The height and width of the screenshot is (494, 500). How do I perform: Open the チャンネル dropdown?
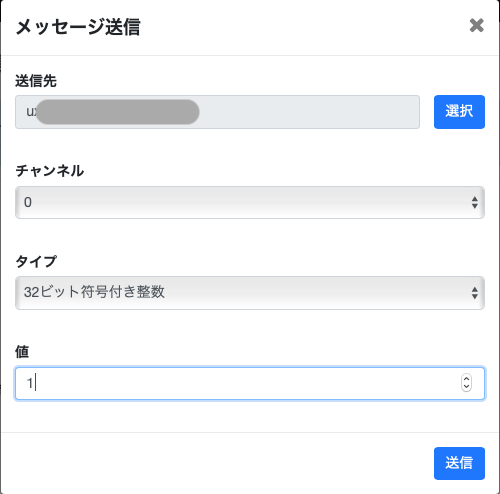point(250,202)
